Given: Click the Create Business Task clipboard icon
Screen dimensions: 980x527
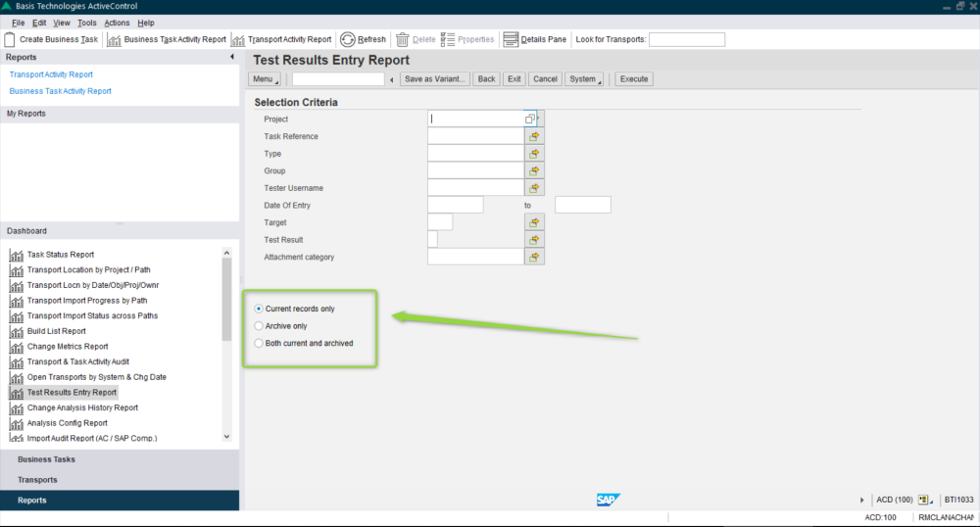Looking at the screenshot, I should [10, 39].
